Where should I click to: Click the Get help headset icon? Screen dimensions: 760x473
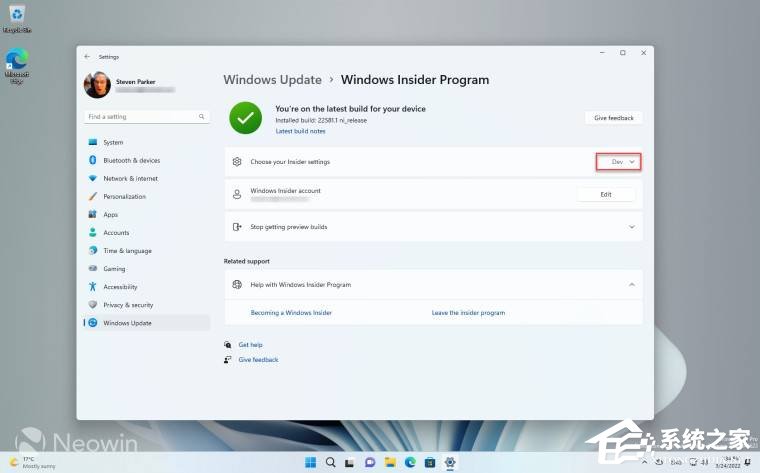(x=227, y=345)
